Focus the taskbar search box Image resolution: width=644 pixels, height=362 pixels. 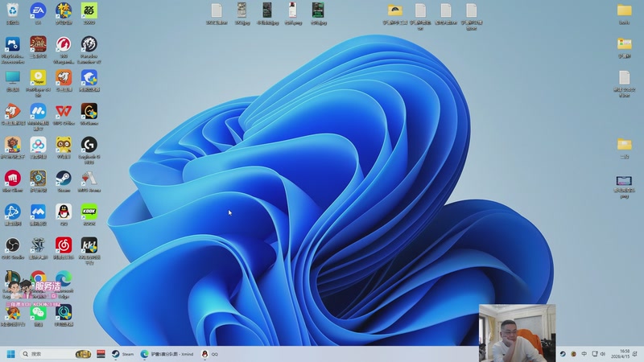pyautogui.click(x=56, y=354)
